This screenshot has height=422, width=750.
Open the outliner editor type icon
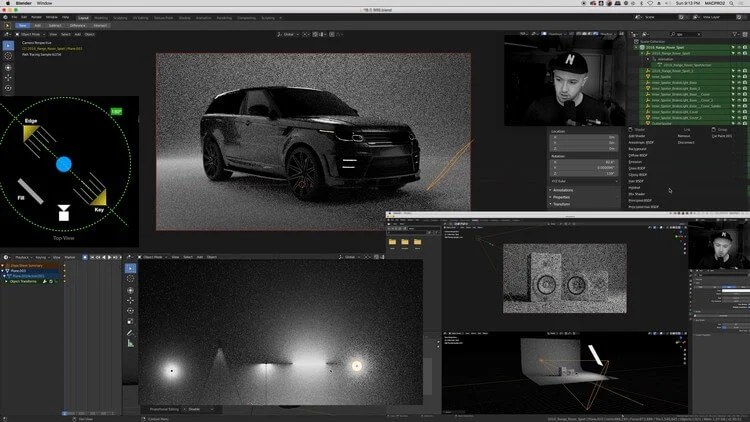tap(635, 34)
